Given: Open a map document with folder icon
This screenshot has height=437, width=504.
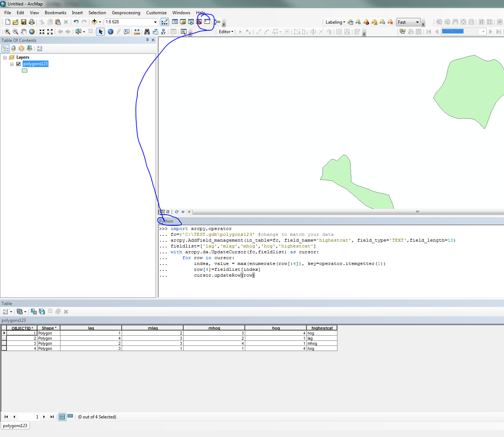Looking at the screenshot, I should pos(16,22).
